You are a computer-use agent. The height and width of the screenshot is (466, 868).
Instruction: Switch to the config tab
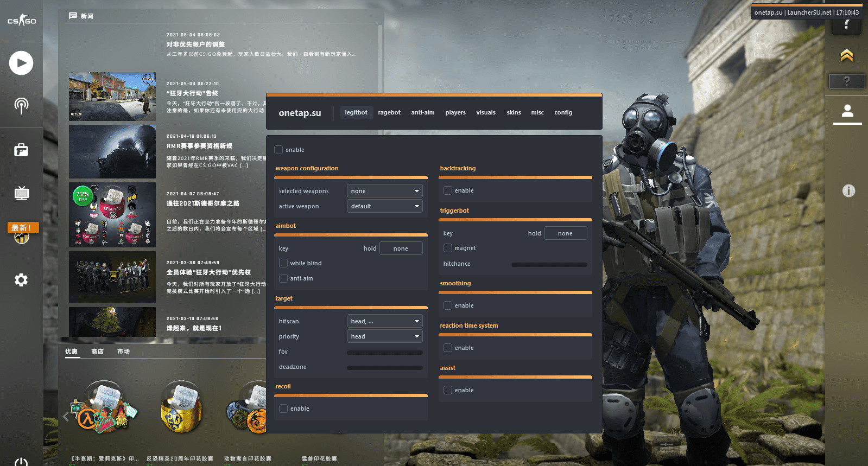tap(563, 112)
